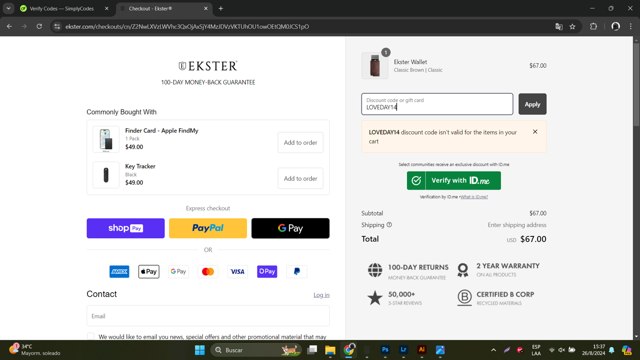Open the Log in link
Screen dimensions: 640x360
[321, 295]
